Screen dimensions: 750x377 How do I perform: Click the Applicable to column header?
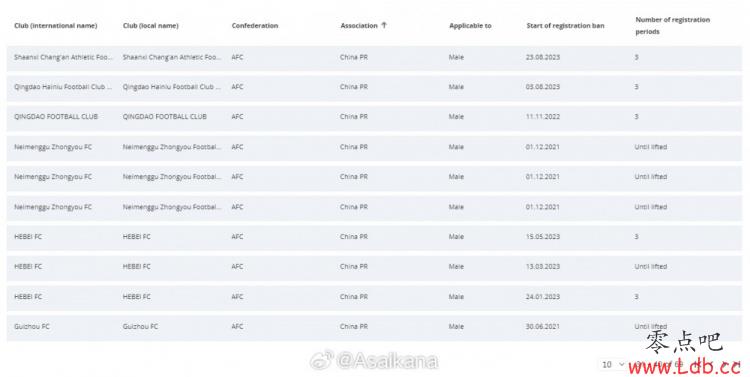click(470, 25)
